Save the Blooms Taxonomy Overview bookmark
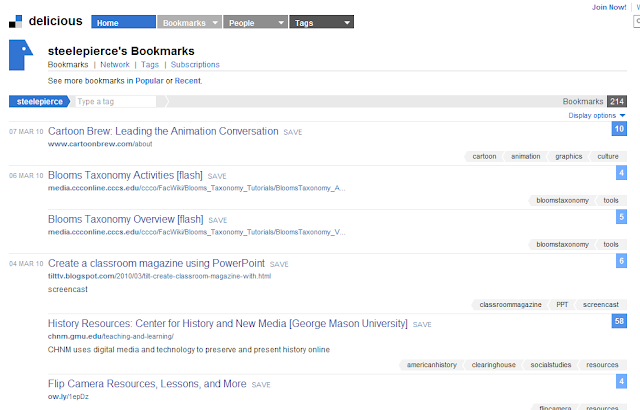Screen dimensions: 640x410 (218, 220)
